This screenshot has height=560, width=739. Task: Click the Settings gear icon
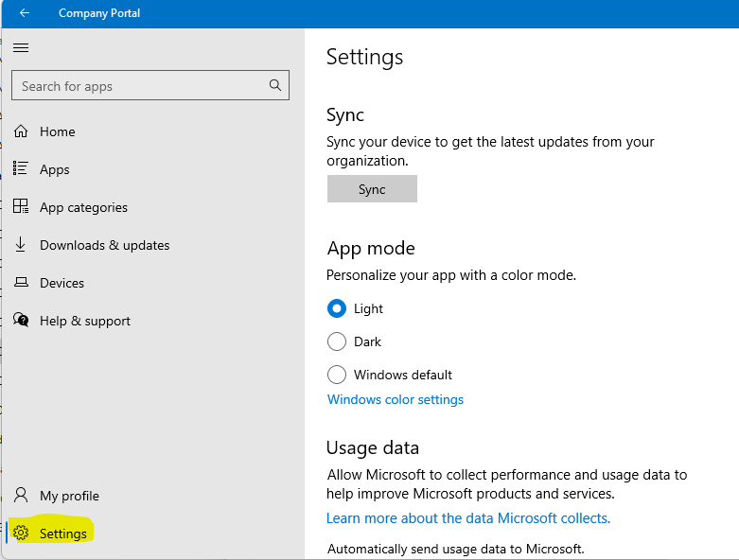click(21, 533)
